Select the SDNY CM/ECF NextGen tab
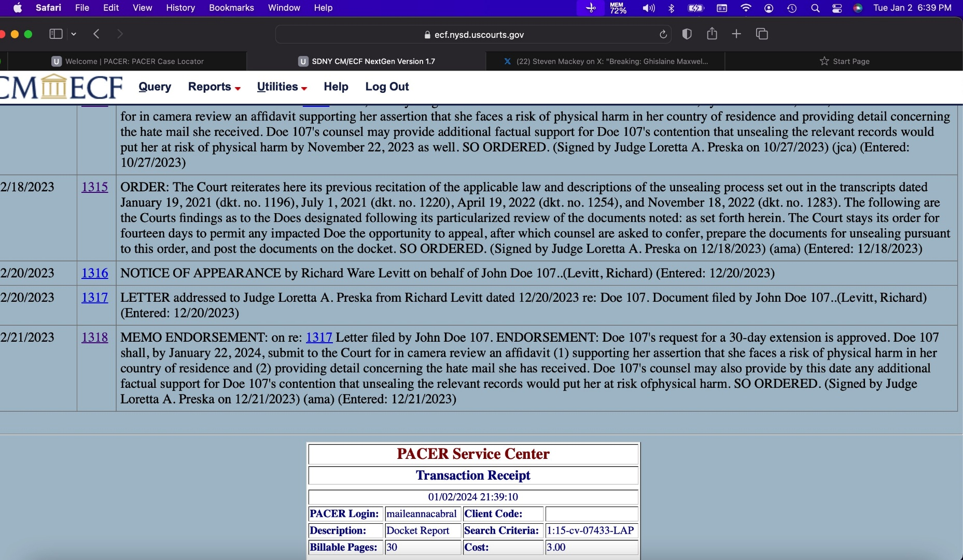 (x=367, y=61)
